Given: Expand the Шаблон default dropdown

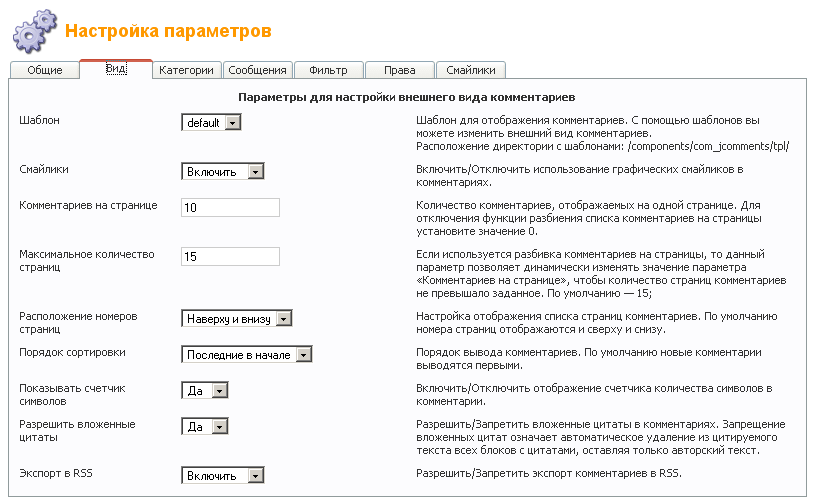Looking at the screenshot, I should pyautogui.click(x=211, y=122).
